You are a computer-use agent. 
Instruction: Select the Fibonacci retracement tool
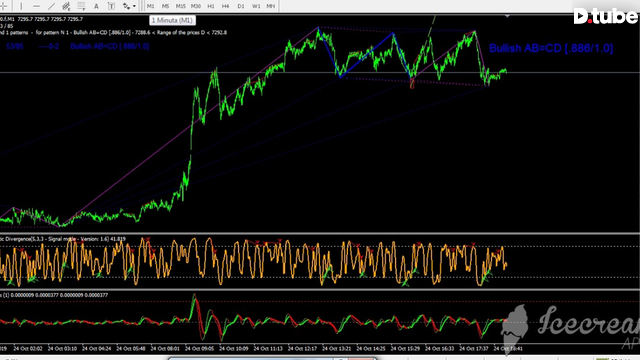point(81,6)
